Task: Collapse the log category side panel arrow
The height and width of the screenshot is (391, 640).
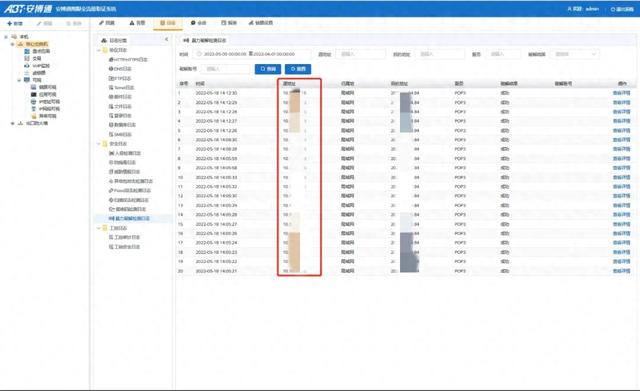Action: point(167,40)
